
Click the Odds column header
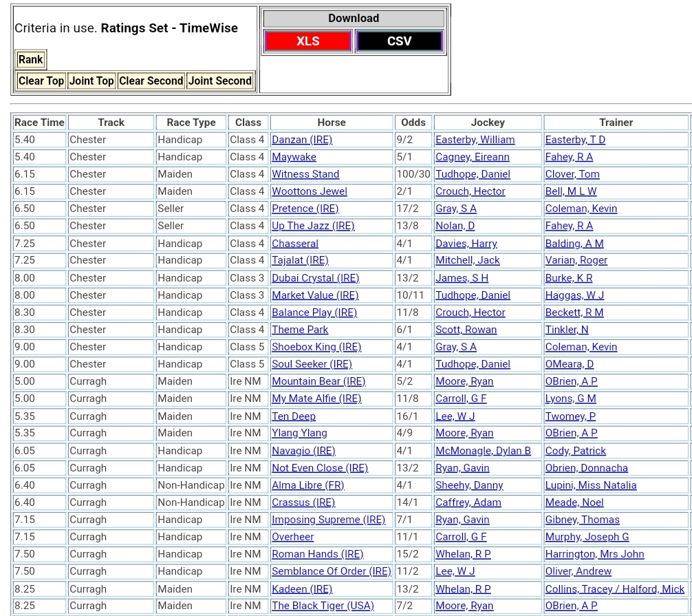tap(413, 123)
